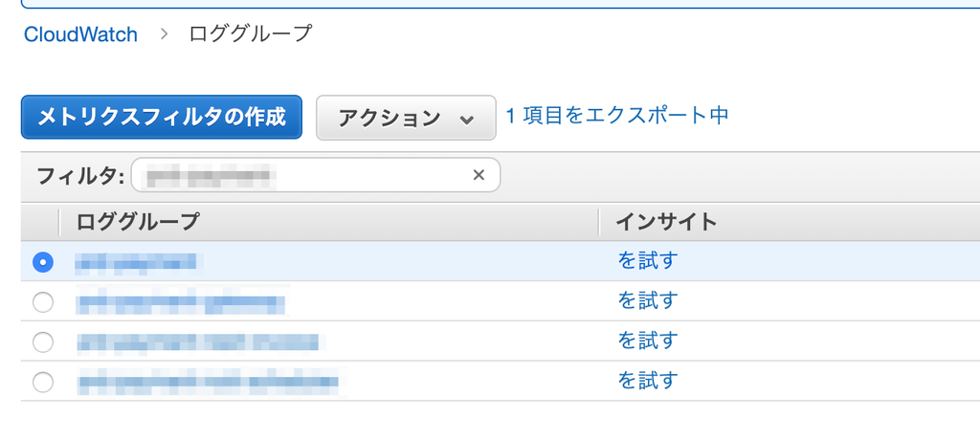The image size is (980, 440).
Task: Focus the フィルタ text input field
Action: point(301,175)
